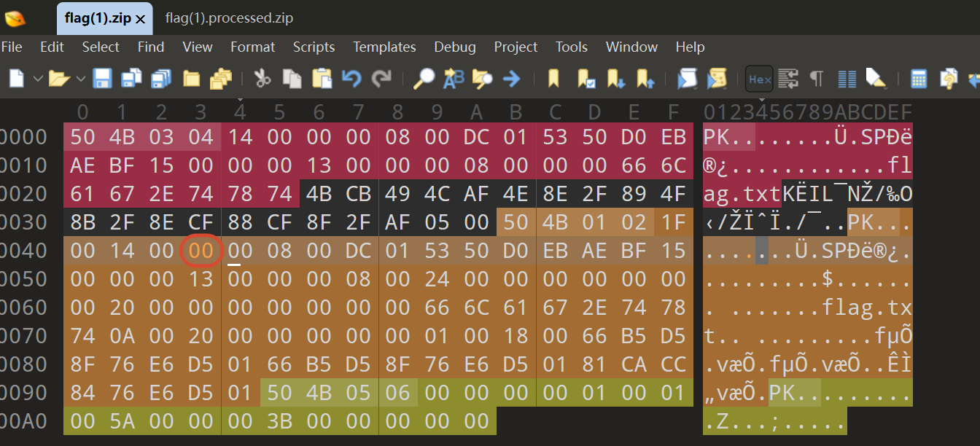The height and width of the screenshot is (446, 980).
Task: Click the Save All stacked disks icon
Action: (x=160, y=78)
